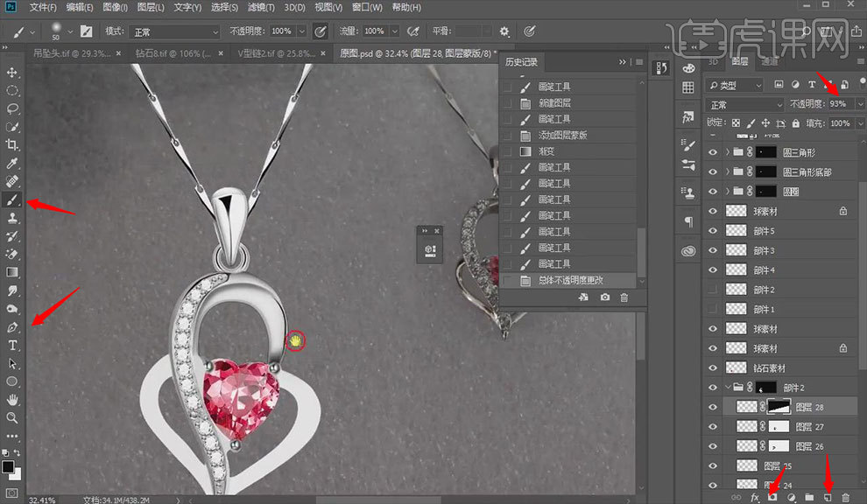This screenshot has width=867, height=504.
Task: Switch to the 通道 panel tab
Action: click(x=769, y=62)
